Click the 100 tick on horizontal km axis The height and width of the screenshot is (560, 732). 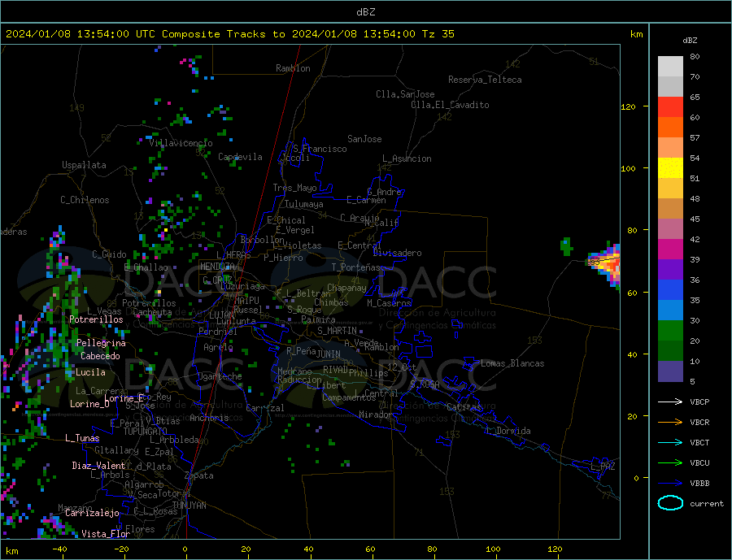click(x=493, y=549)
